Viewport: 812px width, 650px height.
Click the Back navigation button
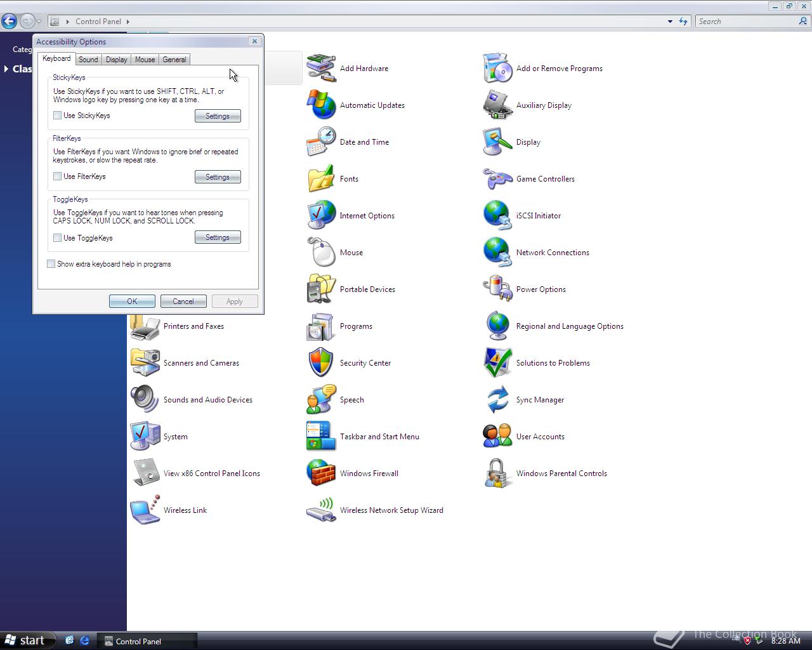point(9,22)
